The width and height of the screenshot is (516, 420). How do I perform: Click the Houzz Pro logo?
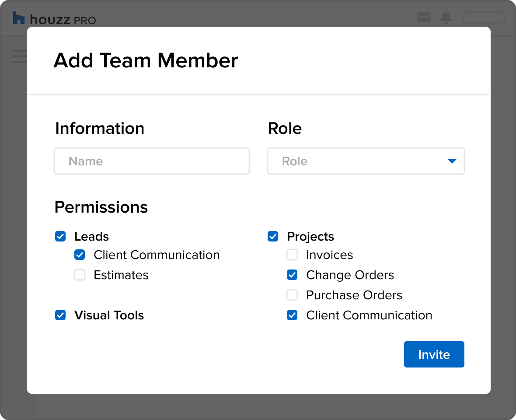point(54,18)
